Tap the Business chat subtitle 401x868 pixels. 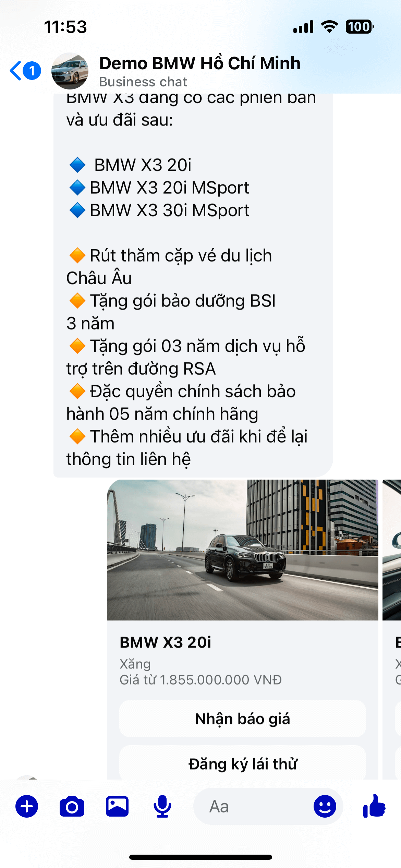[143, 82]
